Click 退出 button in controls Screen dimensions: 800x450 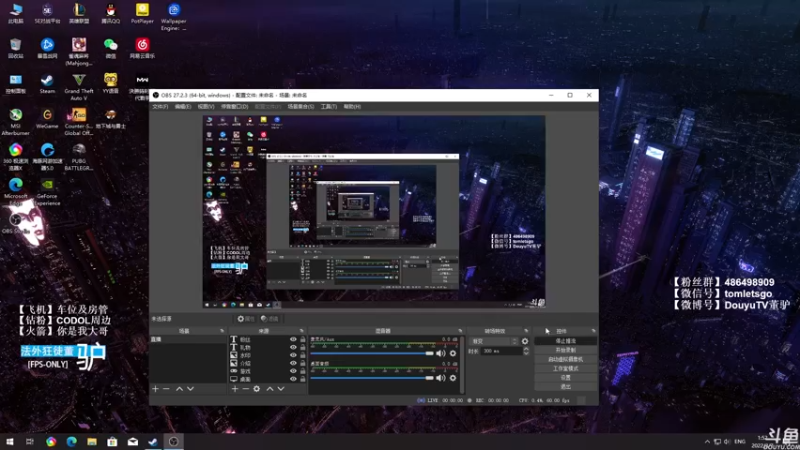[565, 387]
